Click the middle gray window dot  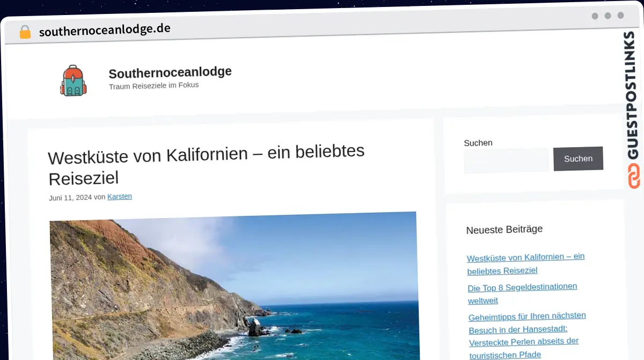(608, 16)
